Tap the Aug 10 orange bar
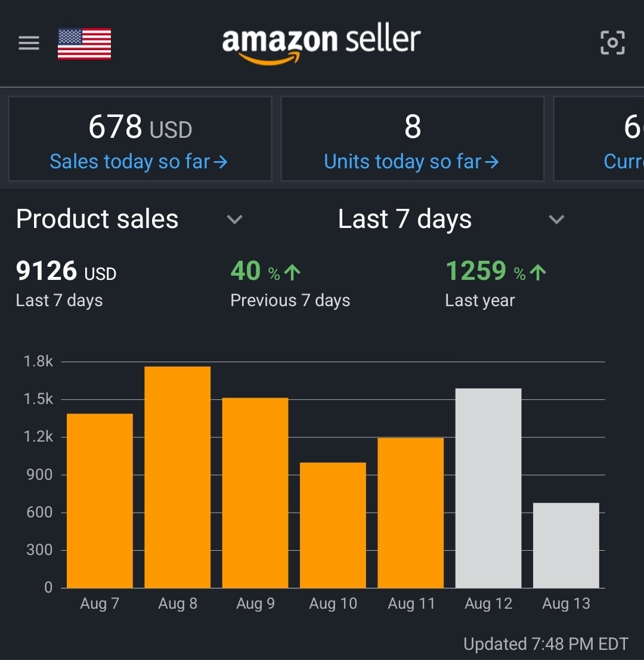The image size is (644, 660). coord(333,525)
